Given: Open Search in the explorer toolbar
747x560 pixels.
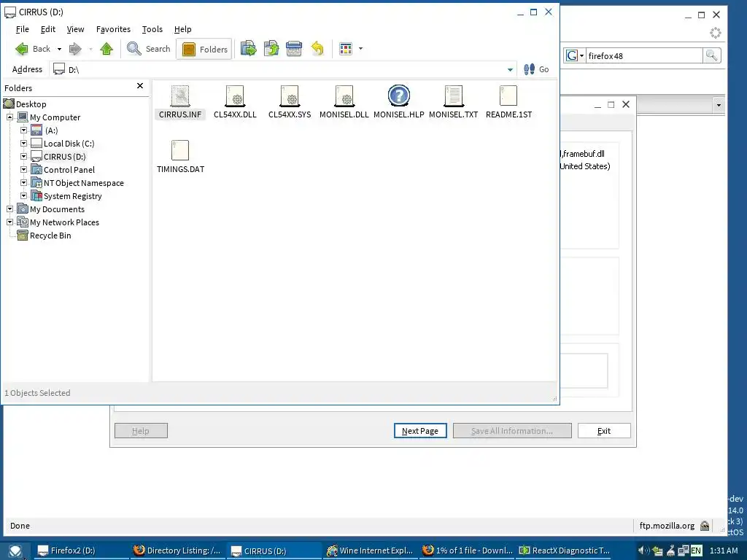Looking at the screenshot, I should click(149, 49).
